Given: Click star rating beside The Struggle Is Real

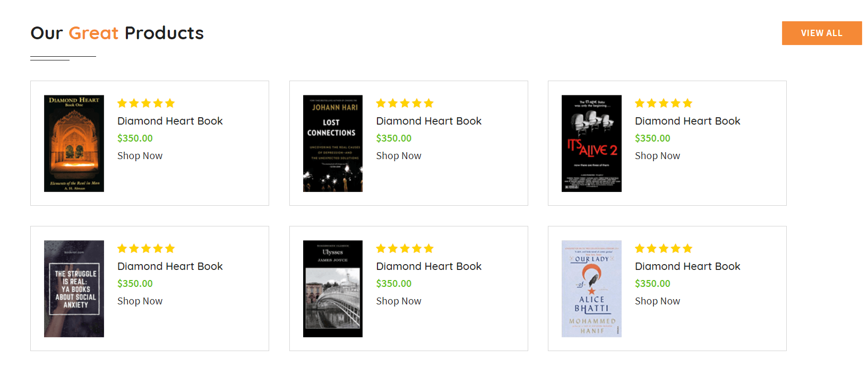Looking at the screenshot, I should (146, 249).
